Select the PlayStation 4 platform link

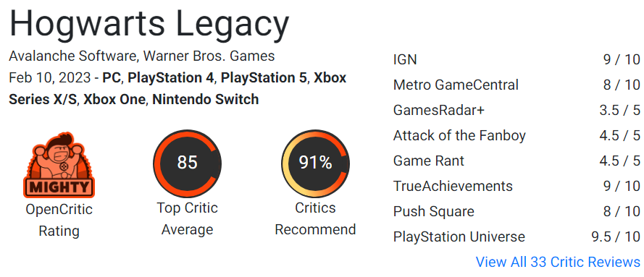click(x=171, y=77)
